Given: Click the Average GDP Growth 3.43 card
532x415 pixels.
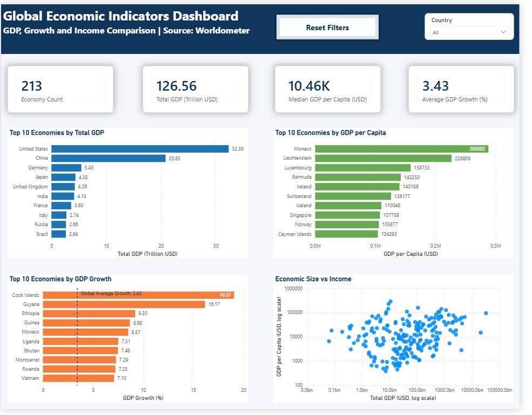Looking at the screenshot, I should pos(461,89).
